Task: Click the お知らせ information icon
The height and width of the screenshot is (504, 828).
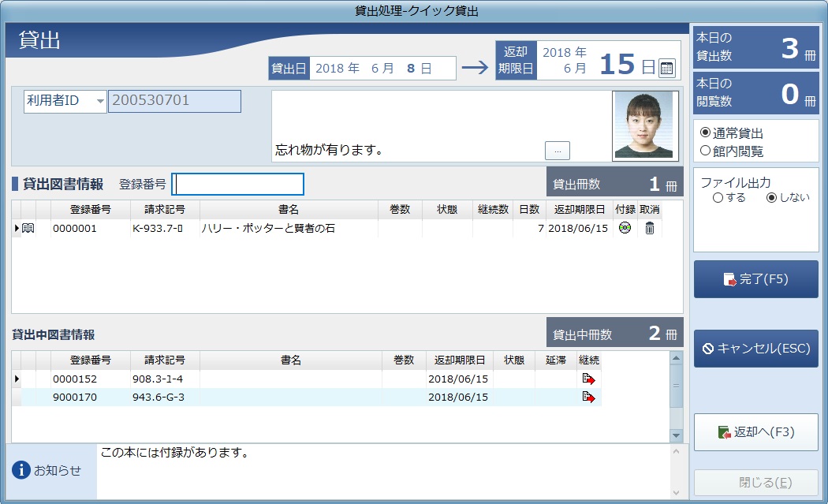Action: click(21, 469)
